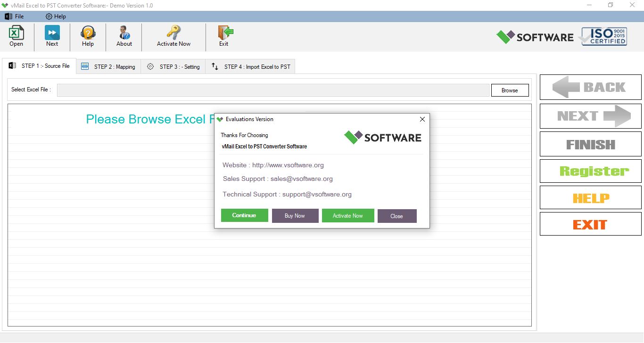Click the Excel icon on STEP 1 tab
Screen dimensions: 644x343
click(12, 66)
